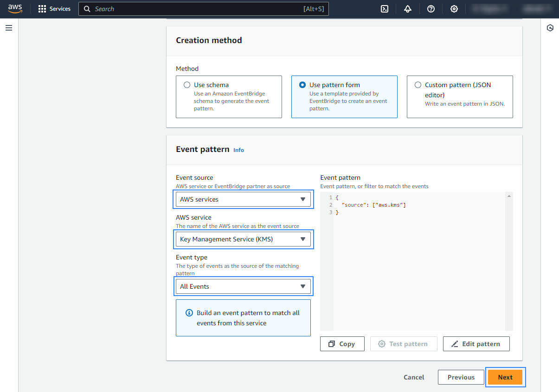Image resolution: width=559 pixels, height=392 pixels.
Task: Launch the CloudShell terminal icon
Action: click(x=384, y=9)
